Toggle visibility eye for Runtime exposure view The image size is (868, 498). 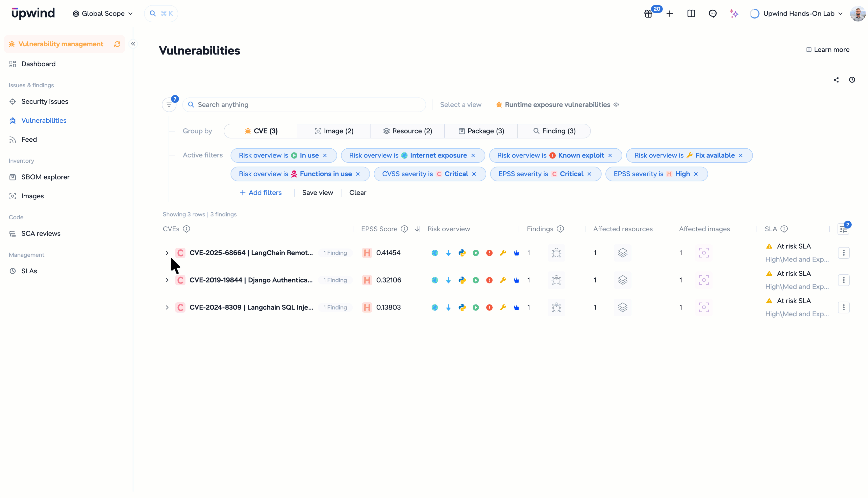point(616,105)
